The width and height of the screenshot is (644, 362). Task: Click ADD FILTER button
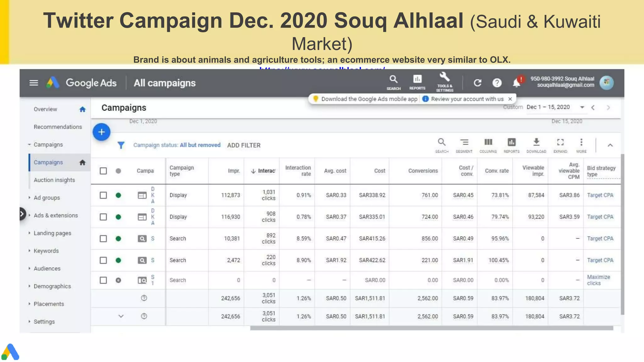[x=244, y=145]
